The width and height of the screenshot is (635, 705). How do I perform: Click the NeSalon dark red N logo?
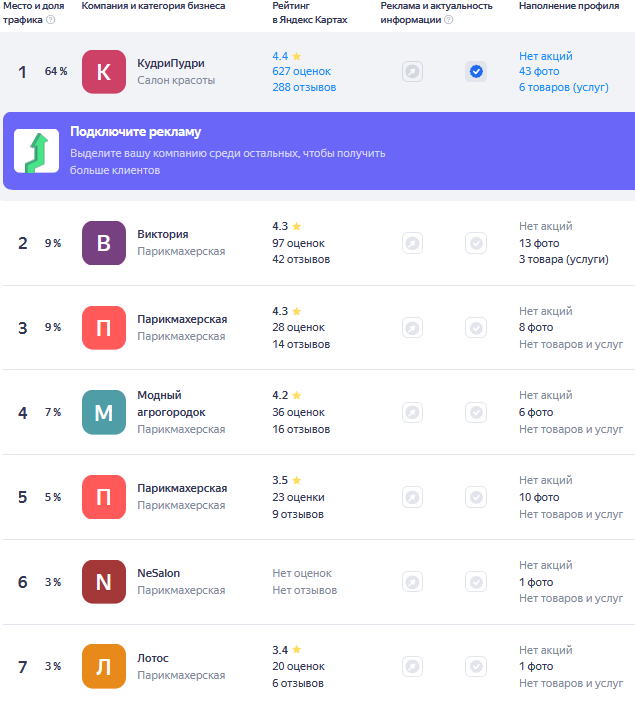point(104,582)
